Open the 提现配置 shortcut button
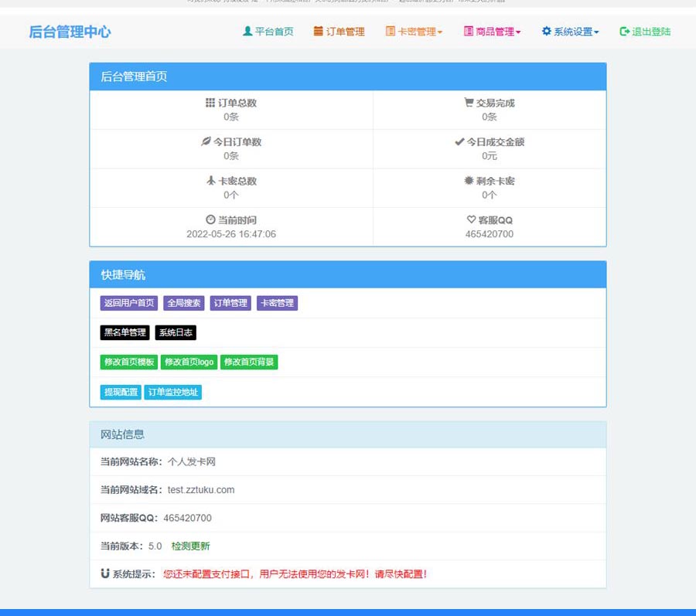696x616 pixels. pyautogui.click(x=120, y=392)
